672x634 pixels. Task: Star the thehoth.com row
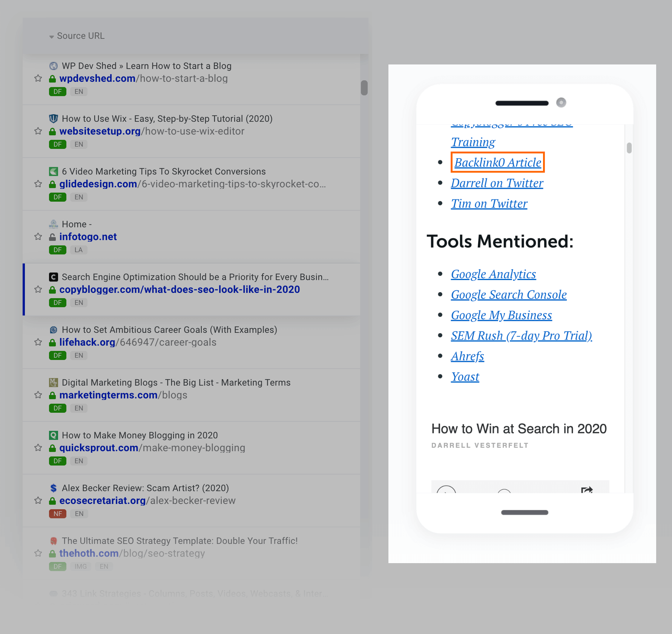click(38, 553)
